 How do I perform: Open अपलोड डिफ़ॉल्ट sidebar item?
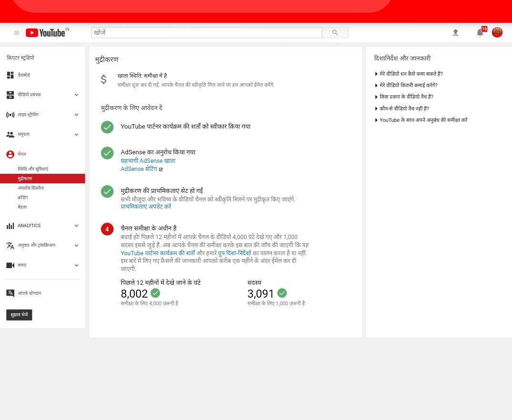(31, 188)
